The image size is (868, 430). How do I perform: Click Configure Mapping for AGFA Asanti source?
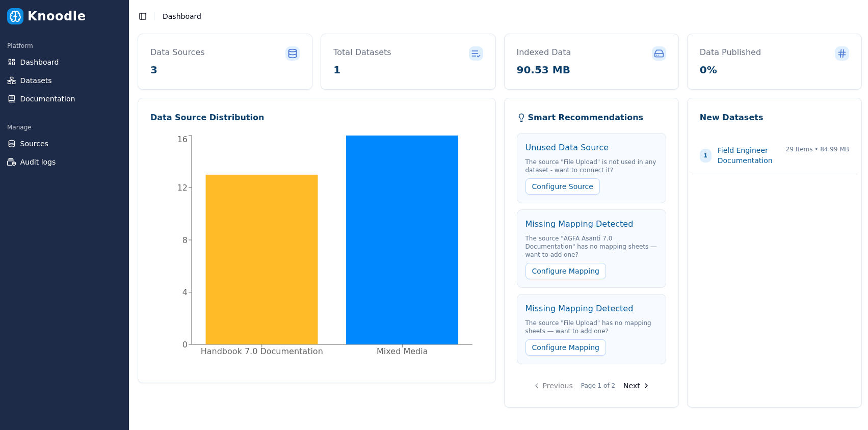point(565,271)
